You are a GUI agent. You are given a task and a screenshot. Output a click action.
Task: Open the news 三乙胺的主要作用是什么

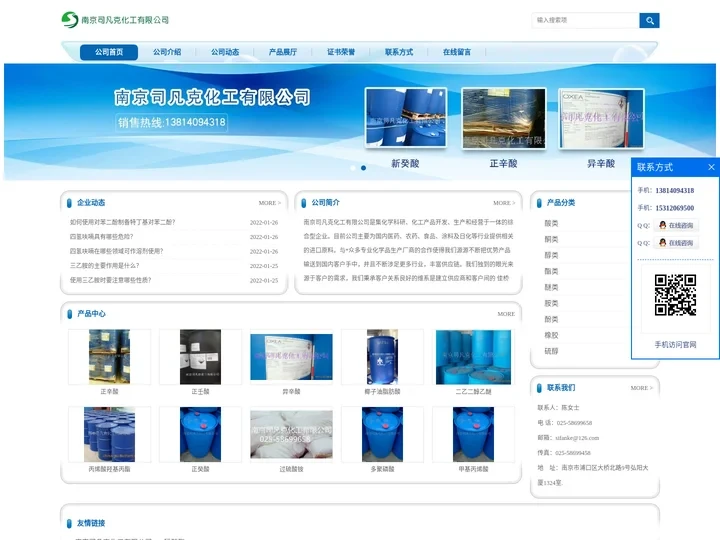tap(105, 265)
